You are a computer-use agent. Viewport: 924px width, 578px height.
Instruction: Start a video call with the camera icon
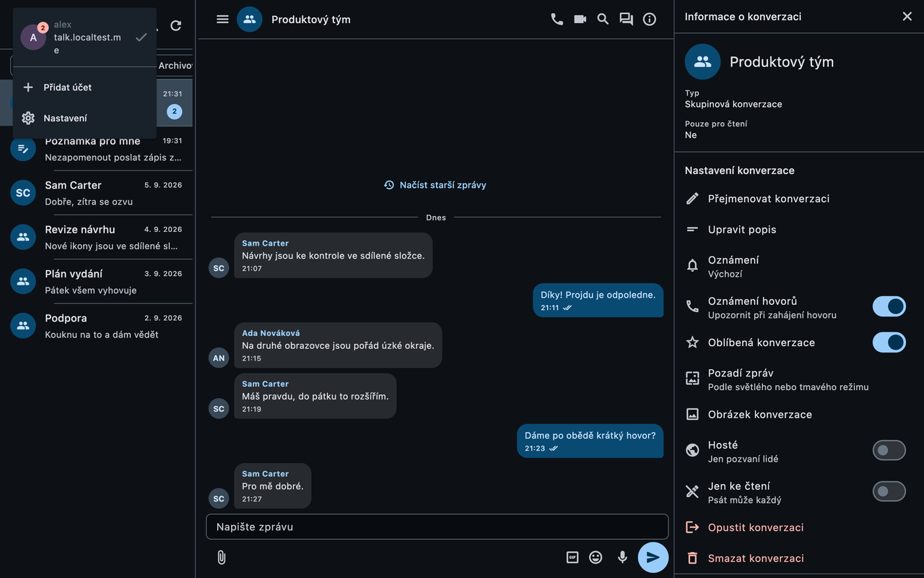coord(580,20)
